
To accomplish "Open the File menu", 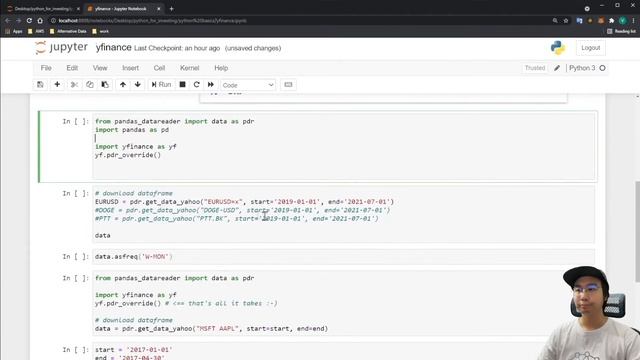I will coord(46,68).
